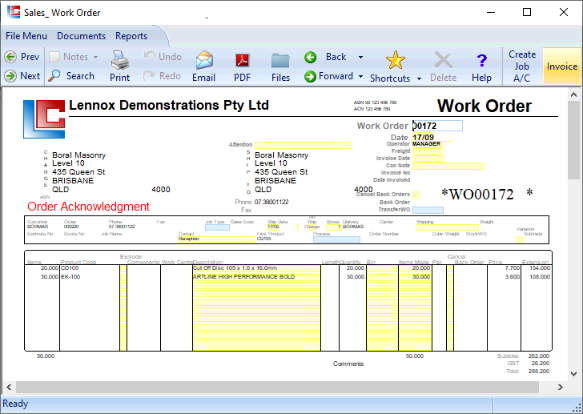Click the Lennox company logo

tap(44, 119)
